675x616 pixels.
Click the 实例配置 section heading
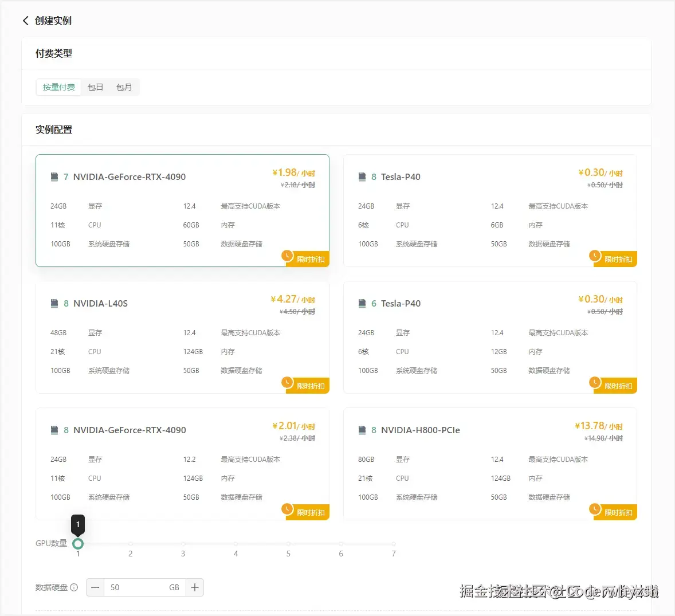pyautogui.click(x=54, y=130)
